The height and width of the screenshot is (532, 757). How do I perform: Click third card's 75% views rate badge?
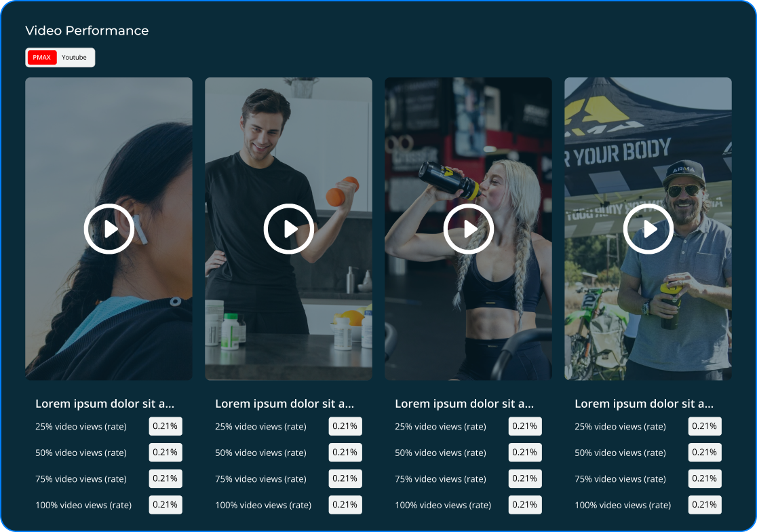click(x=525, y=478)
